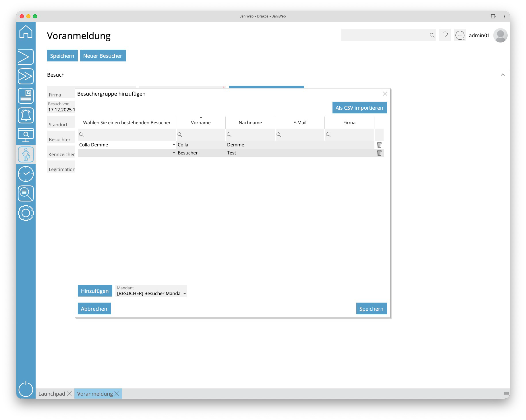Image resolution: width=526 pixels, height=420 pixels.
Task: Delete the Colla Demme row
Action: [379, 145]
